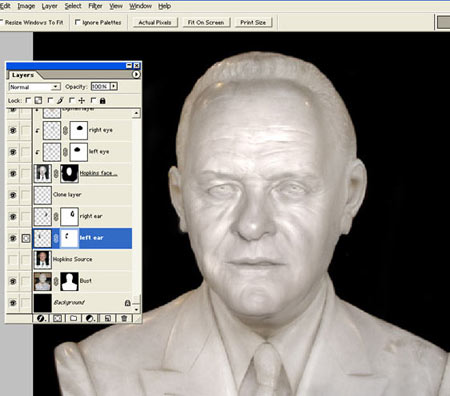
Task: Open the blend mode Normal dropdown
Action: point(35,87)
